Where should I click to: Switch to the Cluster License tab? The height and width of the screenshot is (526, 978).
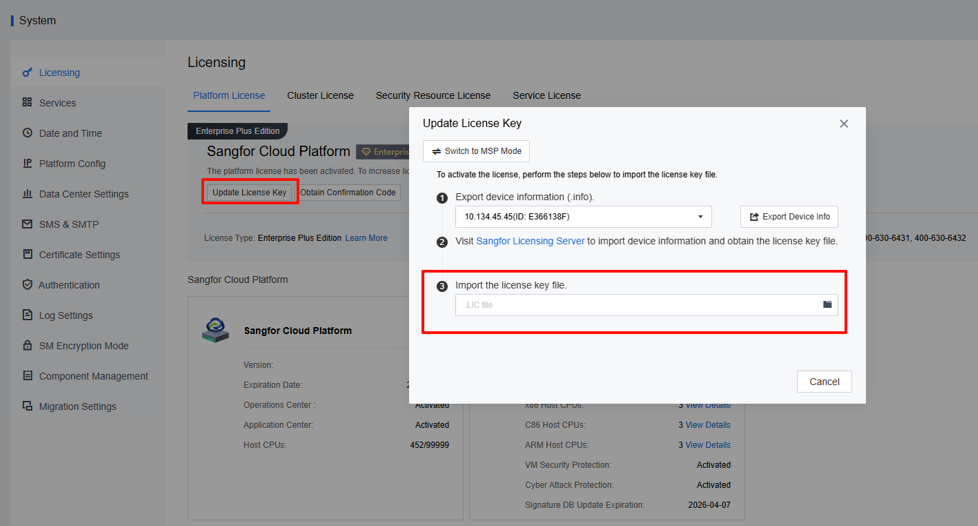pyautogui.click(x=320, y=95)
